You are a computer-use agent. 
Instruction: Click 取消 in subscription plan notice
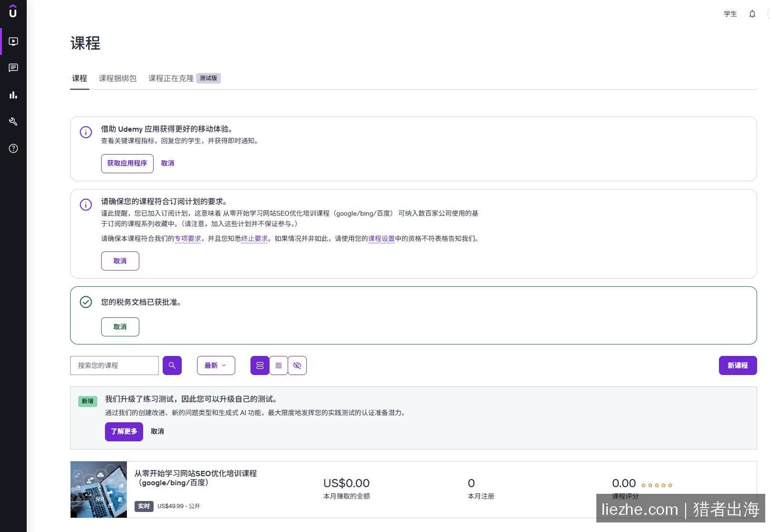120,261
